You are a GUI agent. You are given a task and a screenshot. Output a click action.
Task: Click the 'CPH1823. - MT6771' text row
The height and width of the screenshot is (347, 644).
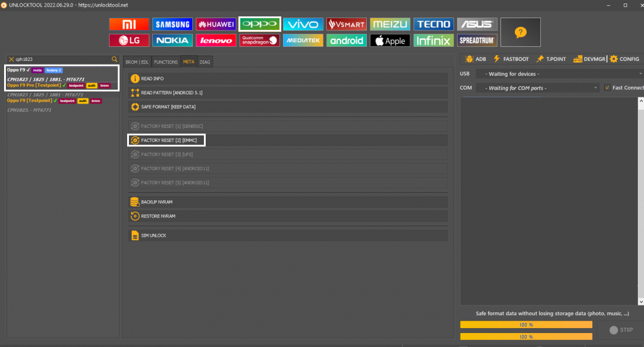[x=29, y=110]
